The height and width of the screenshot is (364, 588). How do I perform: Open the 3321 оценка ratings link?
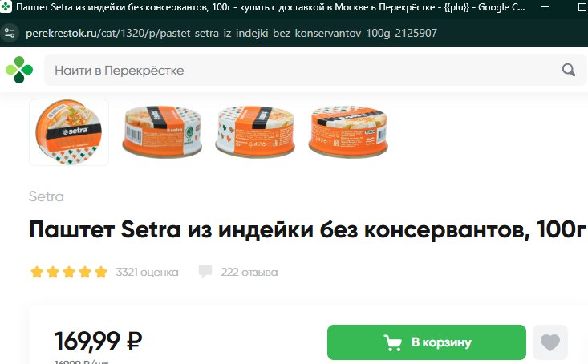(x=147, y=272)
